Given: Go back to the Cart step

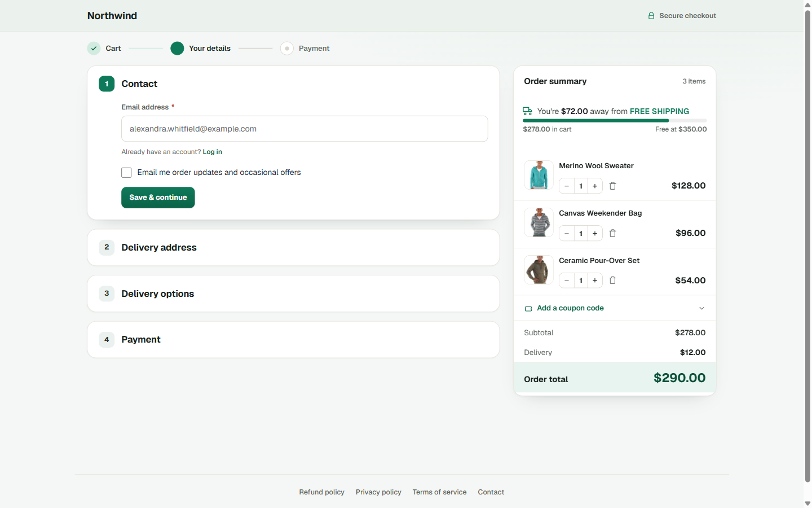Looking at the screenshot, I should pyautogui.click(x=104, y=49).
